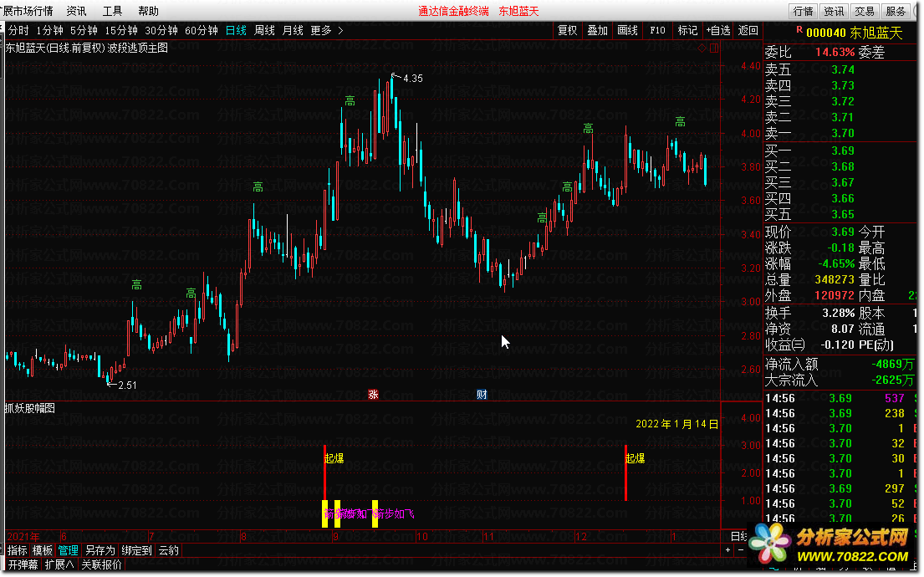The image size is (924, 577).
Task: Select the 60分钟 period
Action: tap(201, 30)
